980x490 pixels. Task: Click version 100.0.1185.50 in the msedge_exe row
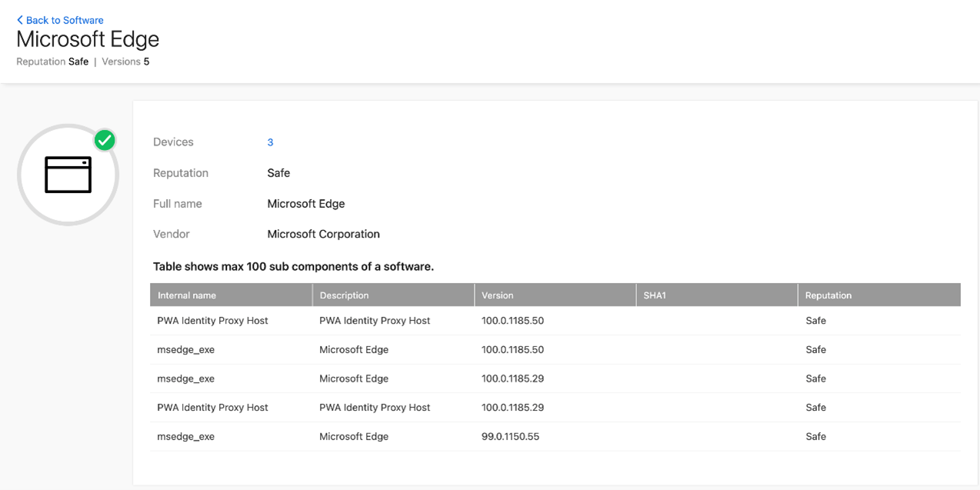(x=512, y=349)
